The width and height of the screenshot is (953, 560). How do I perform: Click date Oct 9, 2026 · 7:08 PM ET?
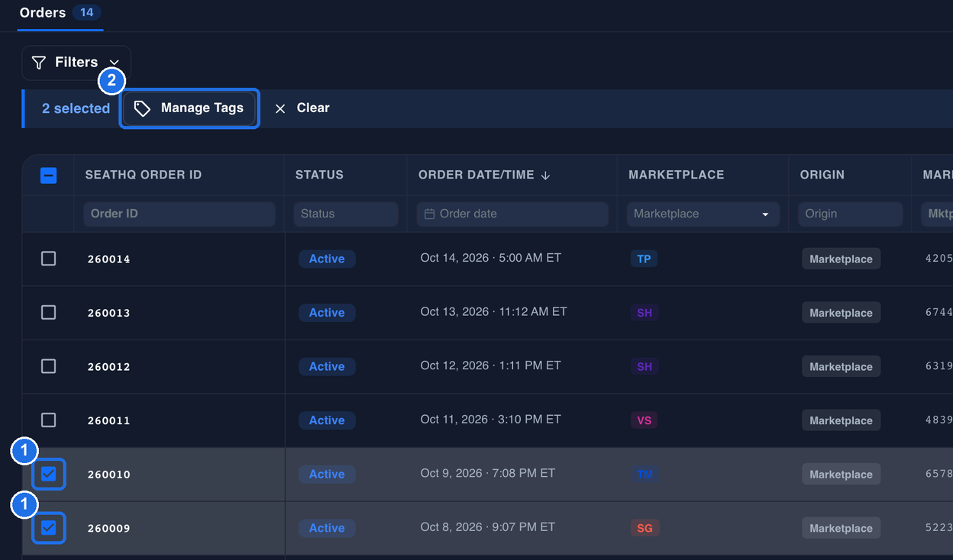(x=487, y=473)
